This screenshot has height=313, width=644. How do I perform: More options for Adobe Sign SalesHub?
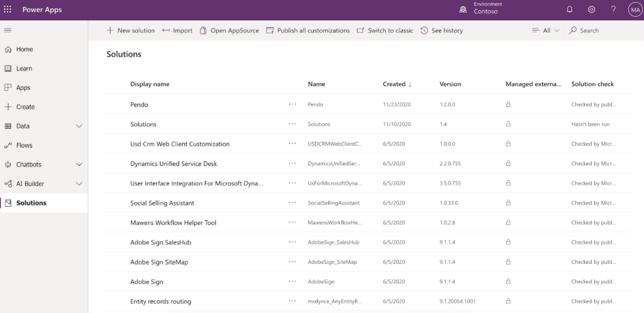(x=292, y=242)
